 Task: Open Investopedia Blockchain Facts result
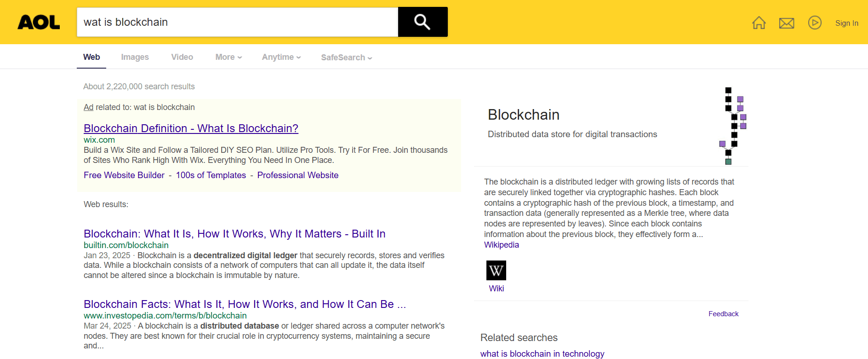pos(245,304)
